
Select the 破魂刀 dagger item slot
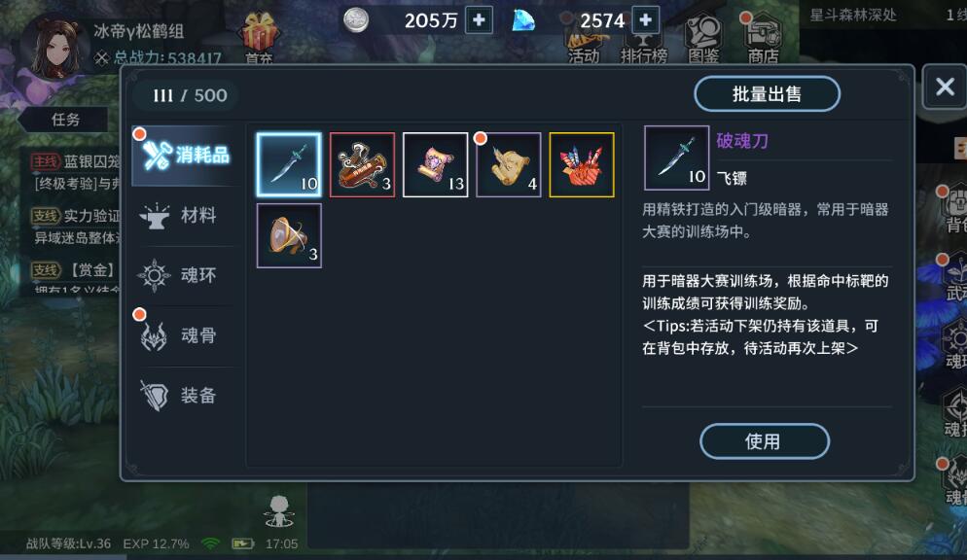[x=289, y=164]
